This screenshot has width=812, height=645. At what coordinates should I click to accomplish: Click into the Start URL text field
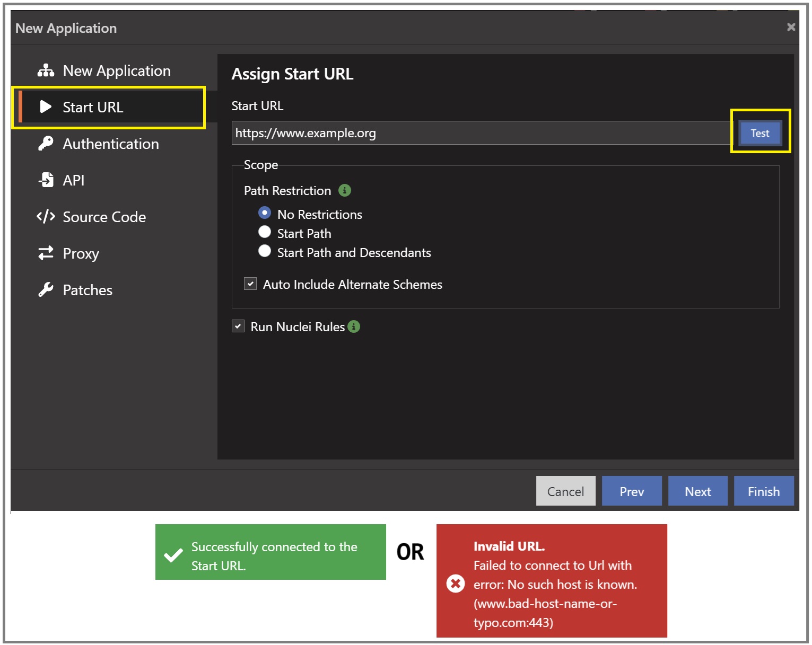[x=480, y=133]
